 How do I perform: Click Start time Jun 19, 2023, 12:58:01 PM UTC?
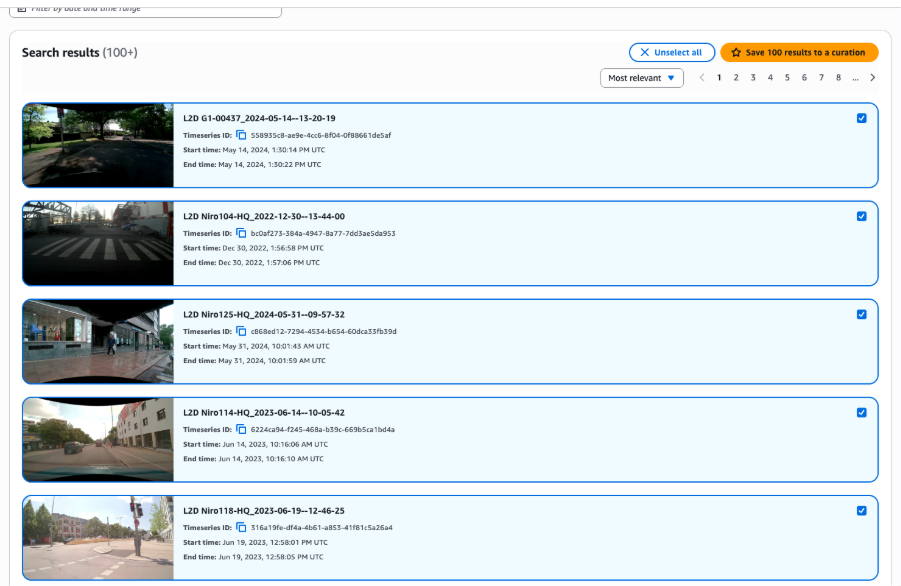255,542
